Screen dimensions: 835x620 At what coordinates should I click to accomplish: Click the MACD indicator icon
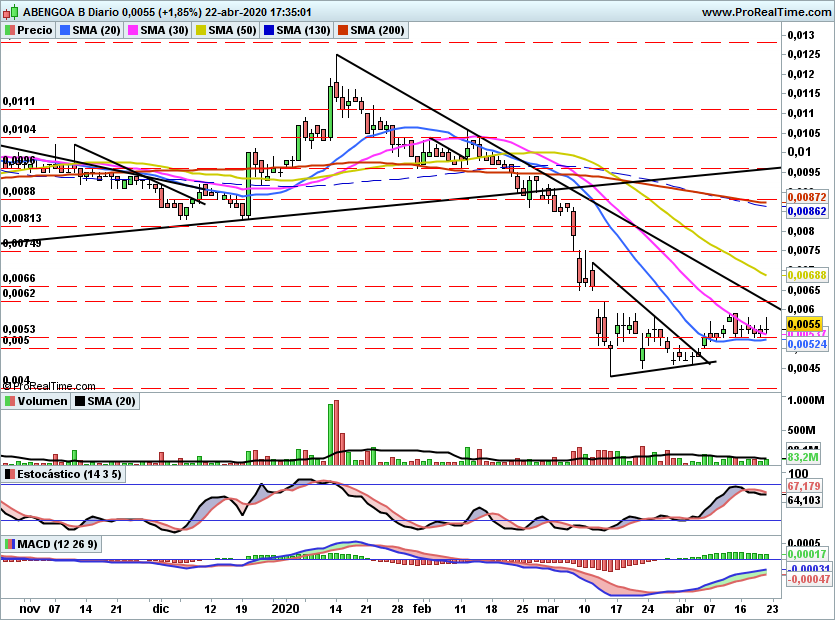10,544
